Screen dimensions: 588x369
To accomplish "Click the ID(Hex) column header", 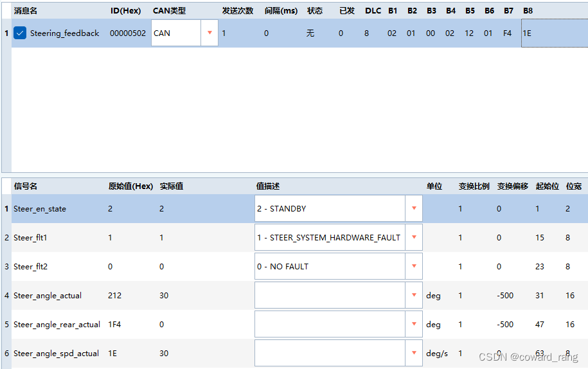I will [x=125, y=10].
